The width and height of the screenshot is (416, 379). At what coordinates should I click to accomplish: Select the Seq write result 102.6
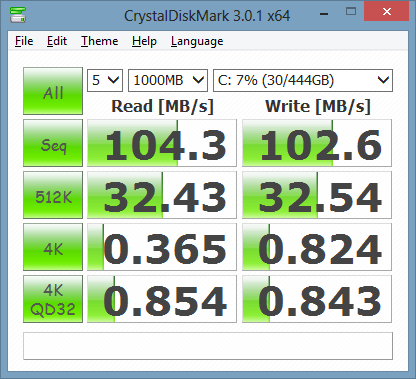tap(317, 143)
